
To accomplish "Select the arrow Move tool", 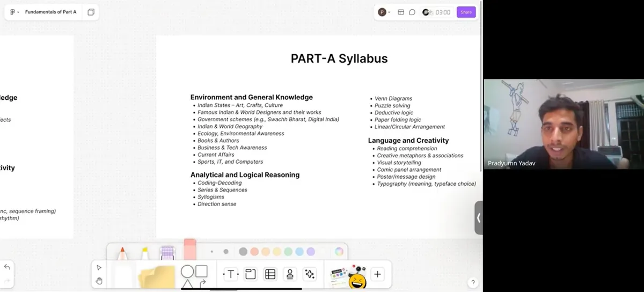I will [99, 267].
